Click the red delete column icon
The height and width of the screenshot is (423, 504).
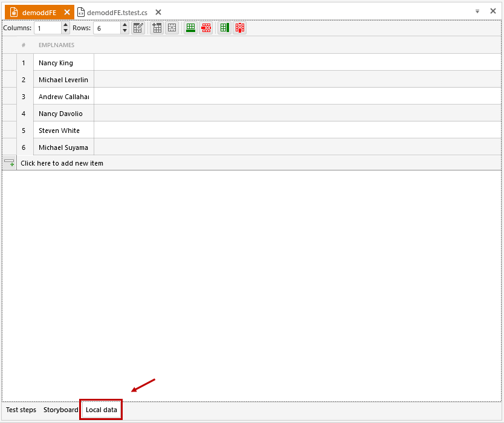coord(240,28)
